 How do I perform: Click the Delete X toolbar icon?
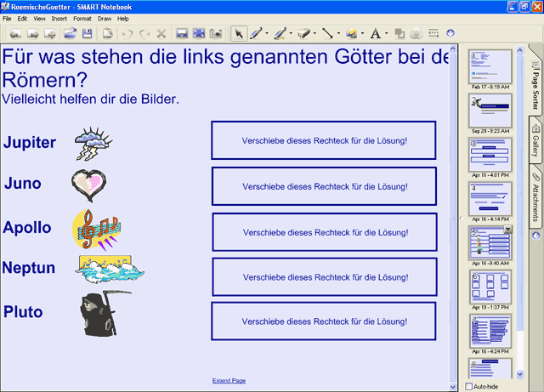click(161, 34)
